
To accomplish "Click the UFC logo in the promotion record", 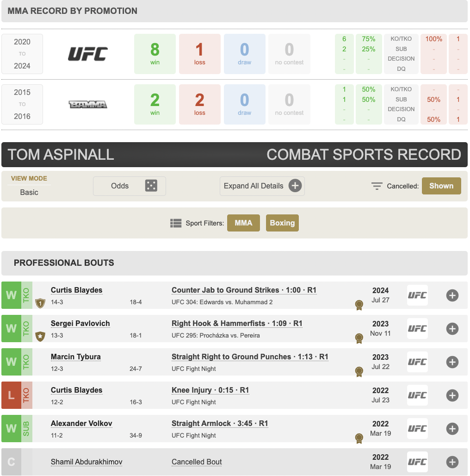I will tap(87, 54).
